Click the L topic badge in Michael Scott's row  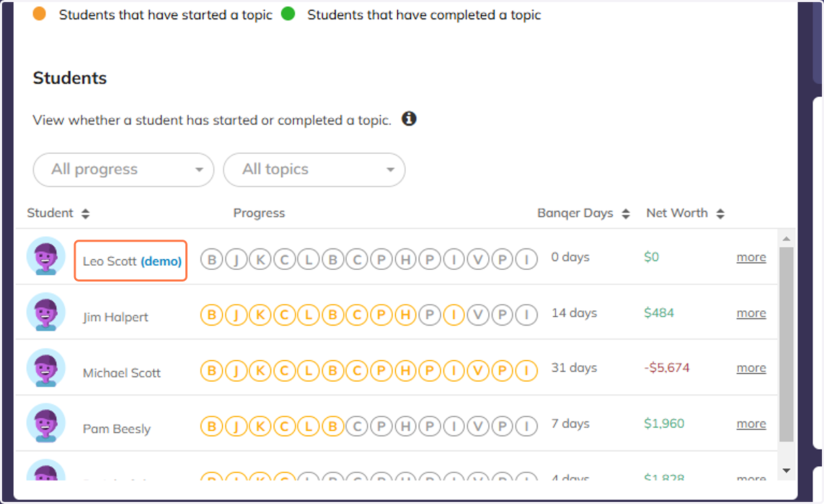(x=308, y=371)
